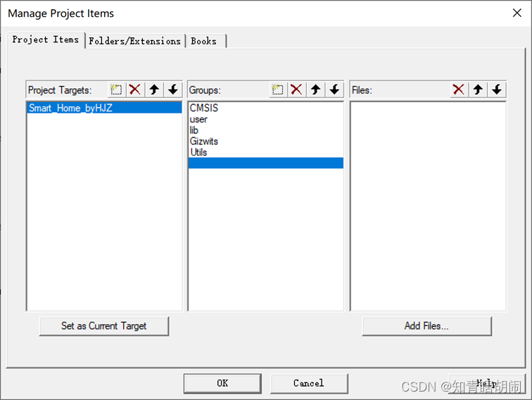Screen dimensions: 532x400
Task: Delete selected group with red X icon
Action: 296,89
